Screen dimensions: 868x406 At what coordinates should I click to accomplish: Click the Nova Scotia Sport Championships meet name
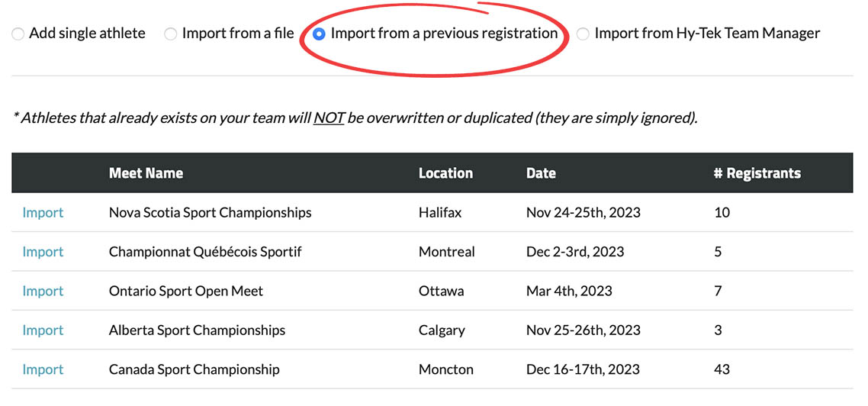tap(210, 213)
